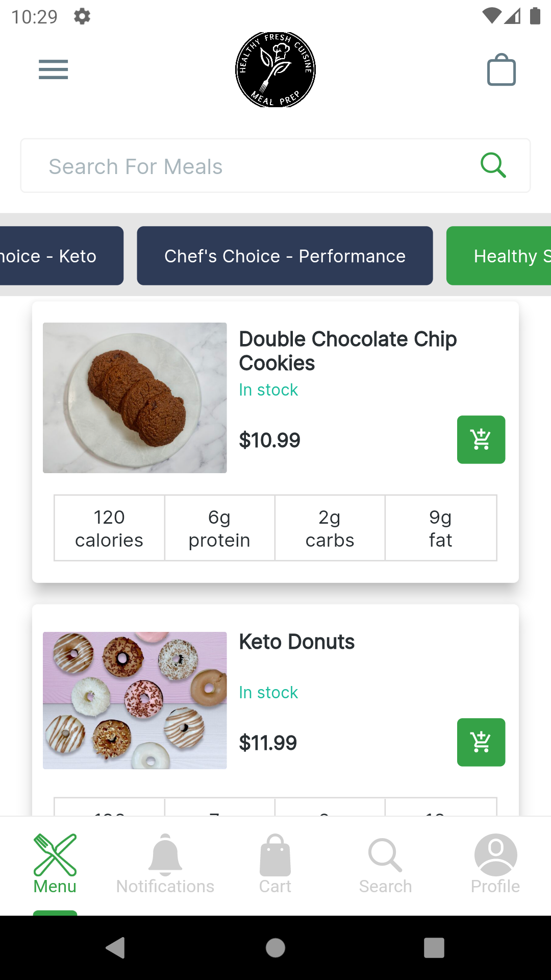
Task: Tap the Healthy Fresh Cuisine logo
Action: [275, 69]
